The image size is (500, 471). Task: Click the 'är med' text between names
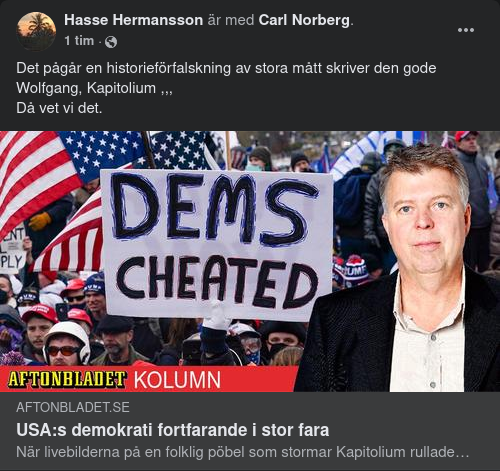pyautogui.click(x=231, y=20)
